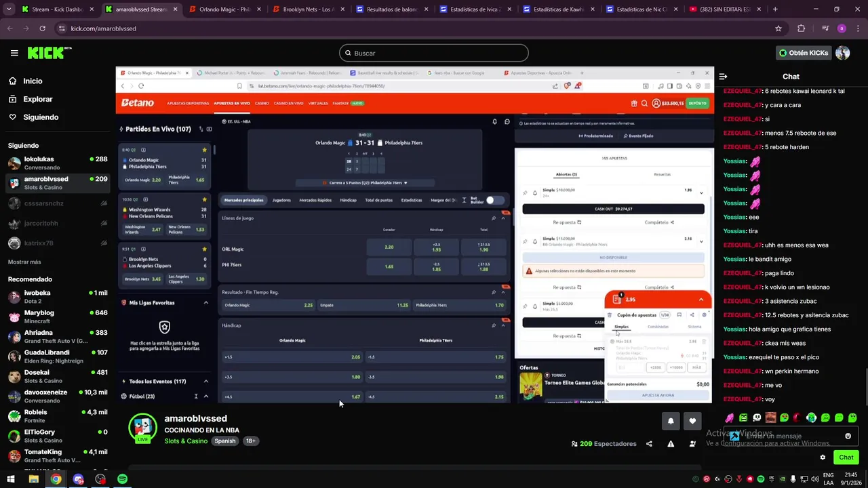
Task: Click the CASH OUT $9,274.57 button
Action: pos(613,209)
